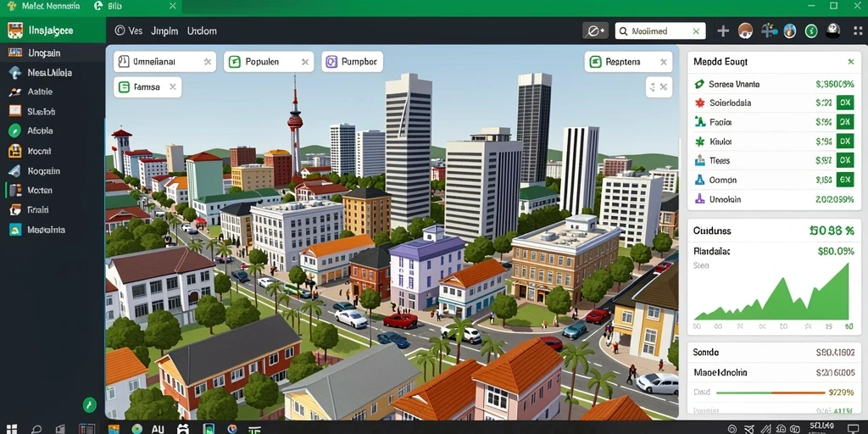Open the Afotala green leaf icon
Viewport: 868px width, 434px height.
[14, 131]
